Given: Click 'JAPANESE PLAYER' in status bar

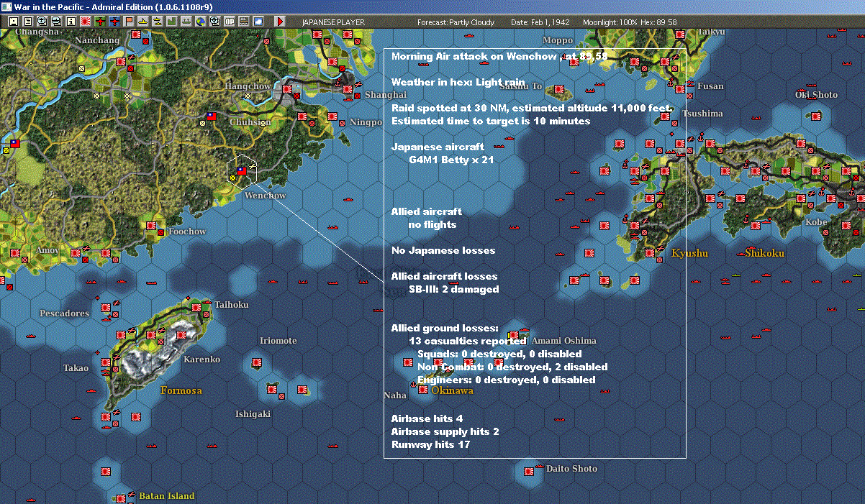Looking at the screenshot, I should [x=333, y=22].
